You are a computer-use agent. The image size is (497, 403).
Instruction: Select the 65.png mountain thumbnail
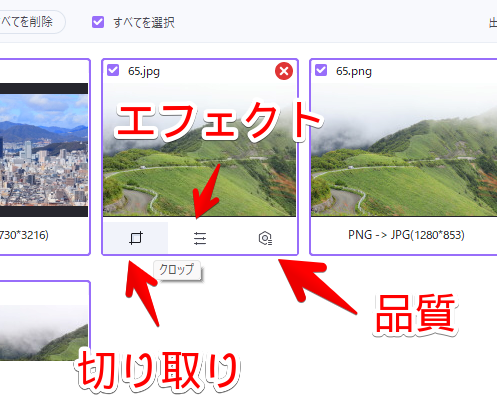404,149
